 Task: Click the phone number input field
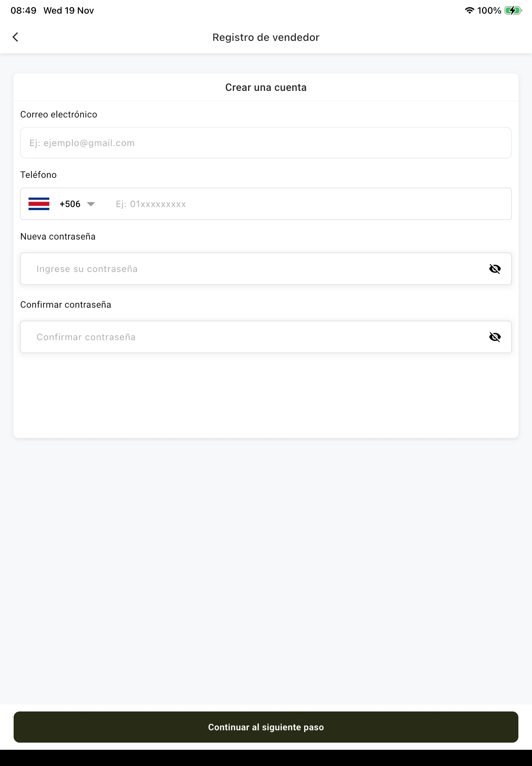pos(300,204)
